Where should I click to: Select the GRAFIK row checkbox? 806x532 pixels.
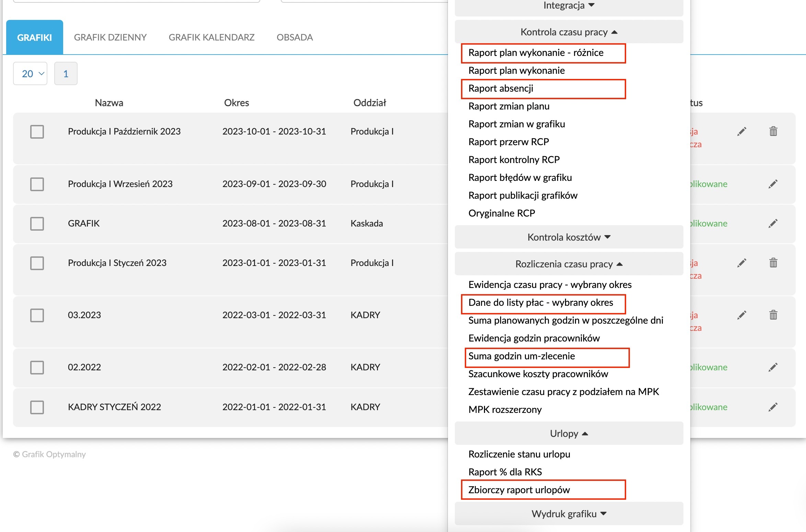click(x=37, y=223)
